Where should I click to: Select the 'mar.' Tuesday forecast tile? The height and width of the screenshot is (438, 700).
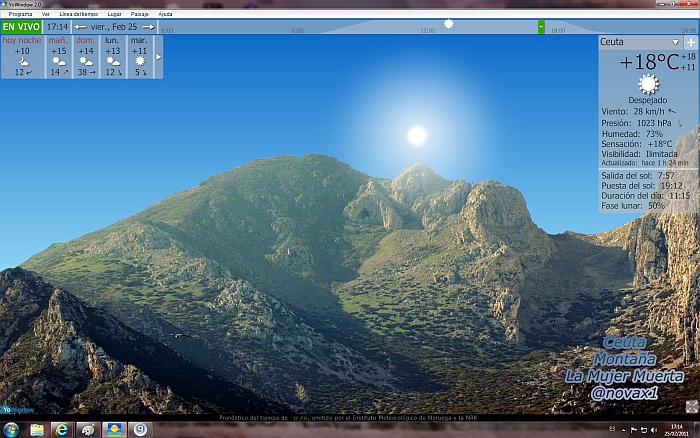coord(139,57)
